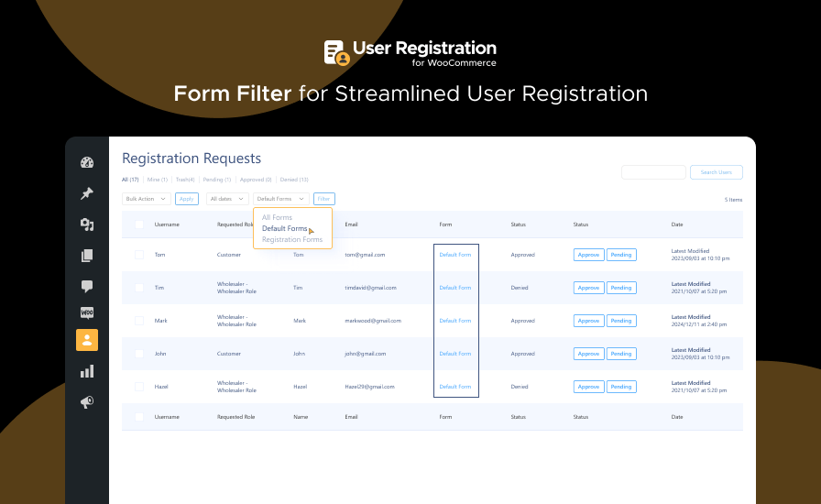Click the Apply button
This screenshot has height=504, width=821.
point(186,199)
